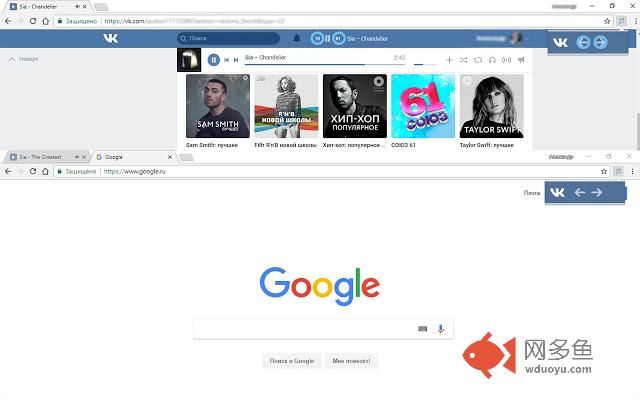Select the Google tab
This screenshot has height=400, width=640.
[134, 157]
